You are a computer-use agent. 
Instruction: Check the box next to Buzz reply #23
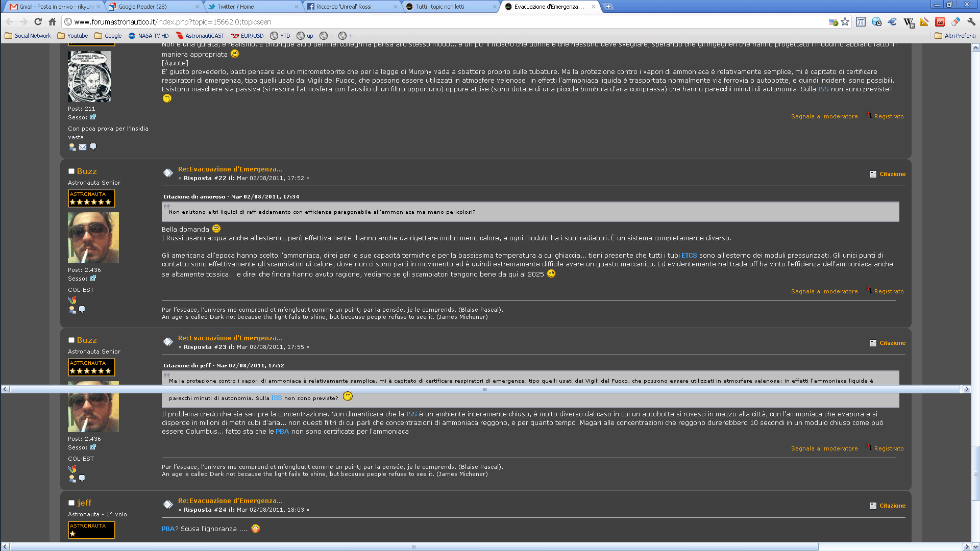71,340
